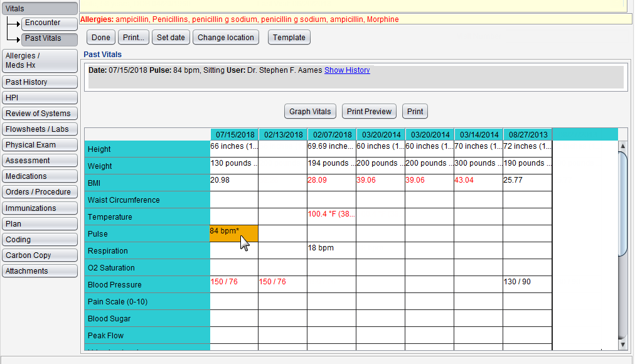Open the Immunizations section
This screenshot has width=635, height=364.
click(x=40, y=208)
